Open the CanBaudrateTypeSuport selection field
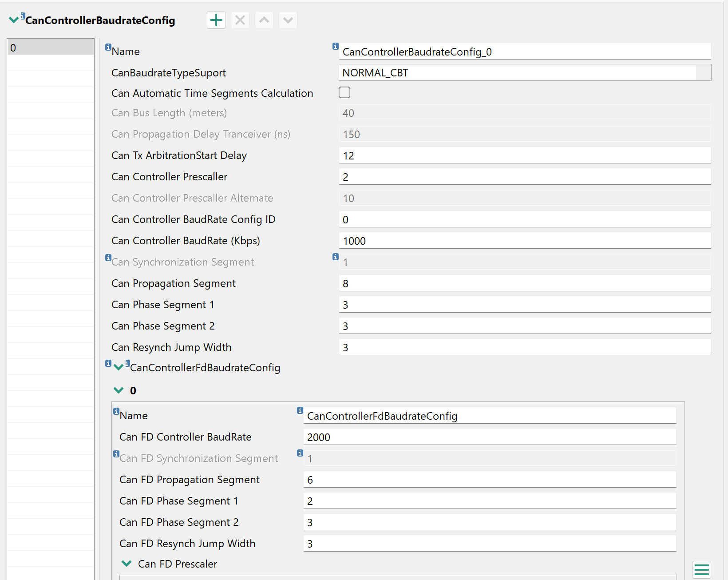728x580 pixels. tap(524, 72)
